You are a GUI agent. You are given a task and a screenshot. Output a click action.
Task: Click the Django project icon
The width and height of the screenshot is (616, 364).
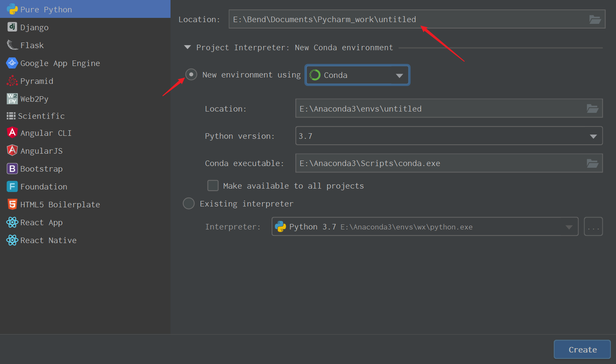(x=12, y=27)
